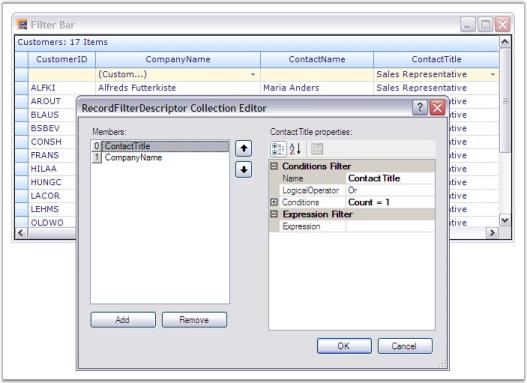
Task: Click the OLDWO row in the grid
Action: click(47, 222)
